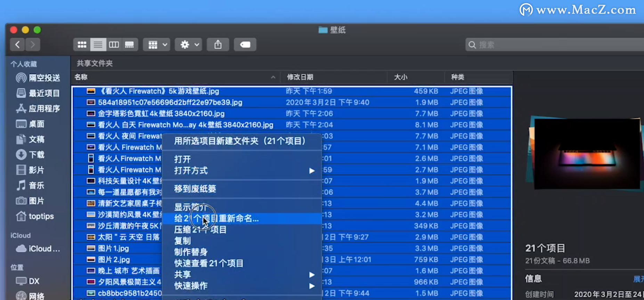The image size is (644, 300).
Task: Go back with the left arrow button
Action: click(x=17, y=44)
